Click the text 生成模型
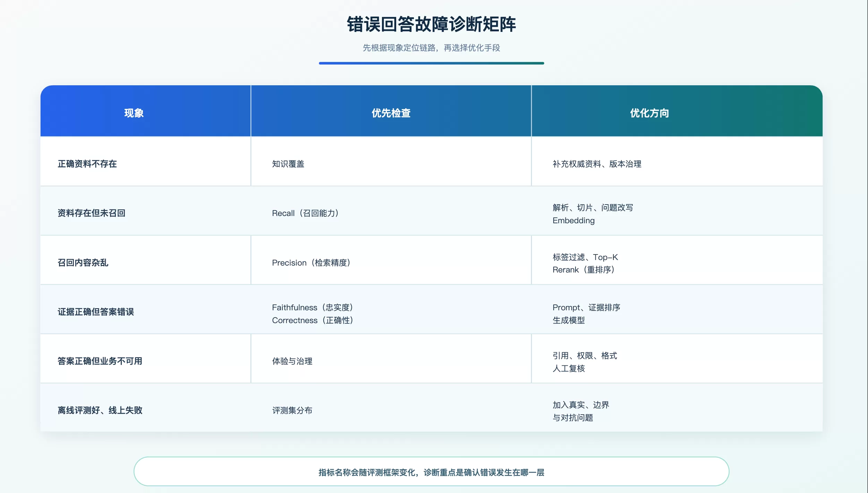868x493 pixels. click(569, 320)
